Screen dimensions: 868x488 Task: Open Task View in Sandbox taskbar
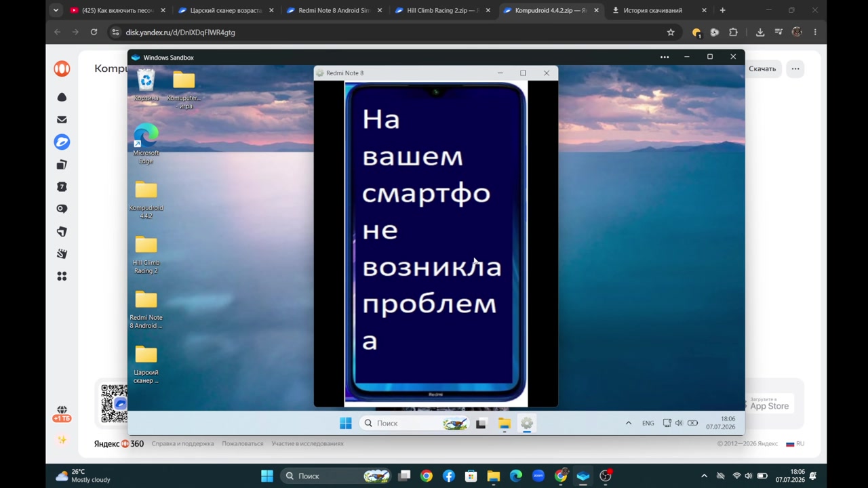(x=481, y=423)
